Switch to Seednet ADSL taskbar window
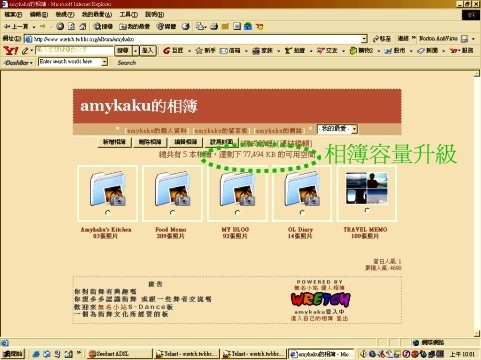 pyautogui.click(x=119, y=354)
